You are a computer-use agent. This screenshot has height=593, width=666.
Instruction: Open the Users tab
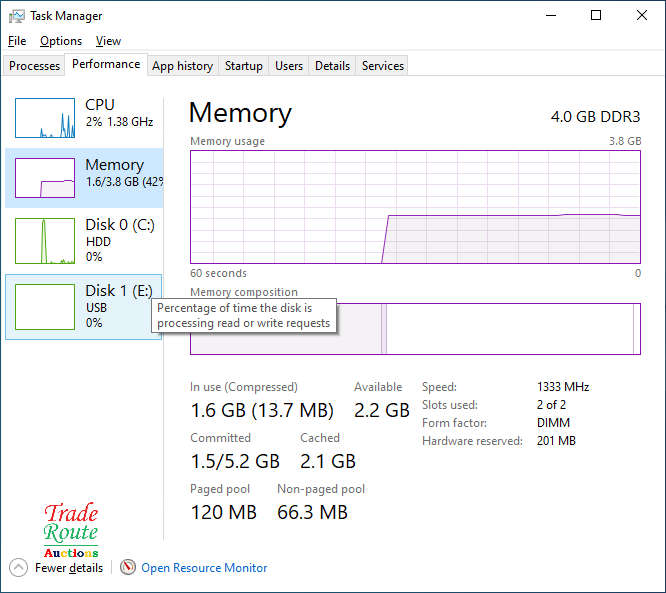pos(289,66)
